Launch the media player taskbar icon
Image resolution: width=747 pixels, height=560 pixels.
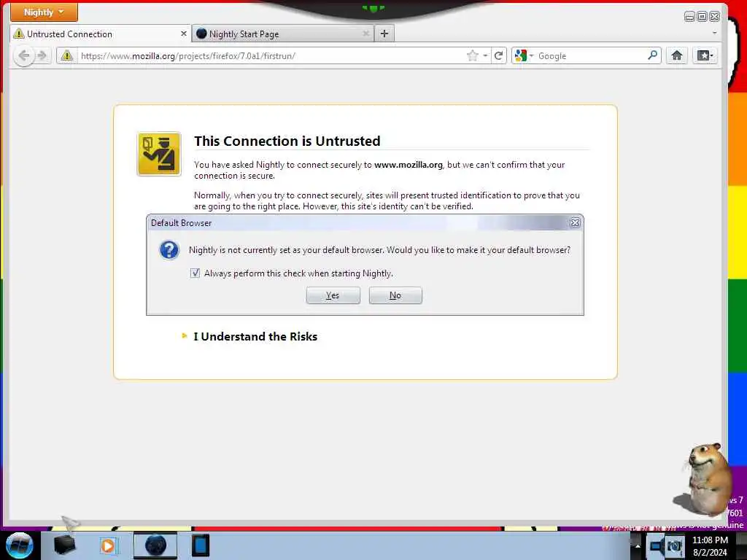click(x=108, y=545)
